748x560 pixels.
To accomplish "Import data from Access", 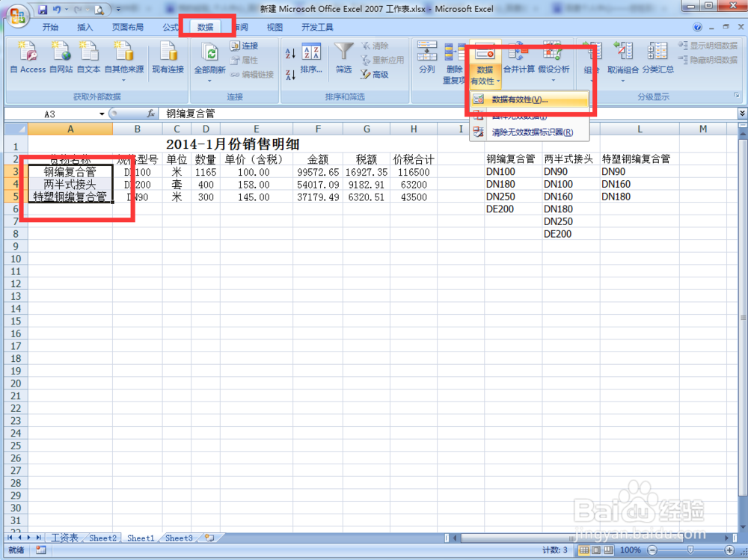I will coord(28,58).
